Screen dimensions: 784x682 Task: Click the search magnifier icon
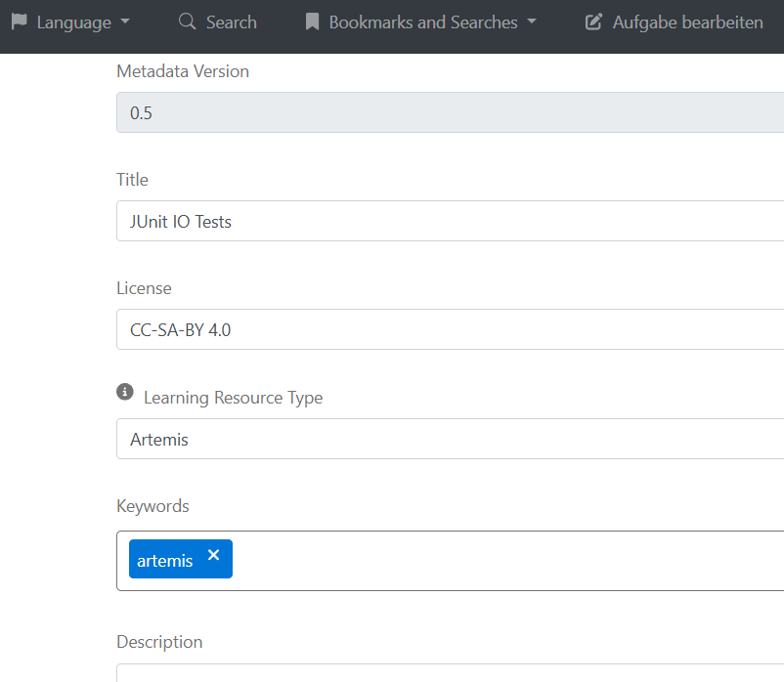[x=185, y=21]
